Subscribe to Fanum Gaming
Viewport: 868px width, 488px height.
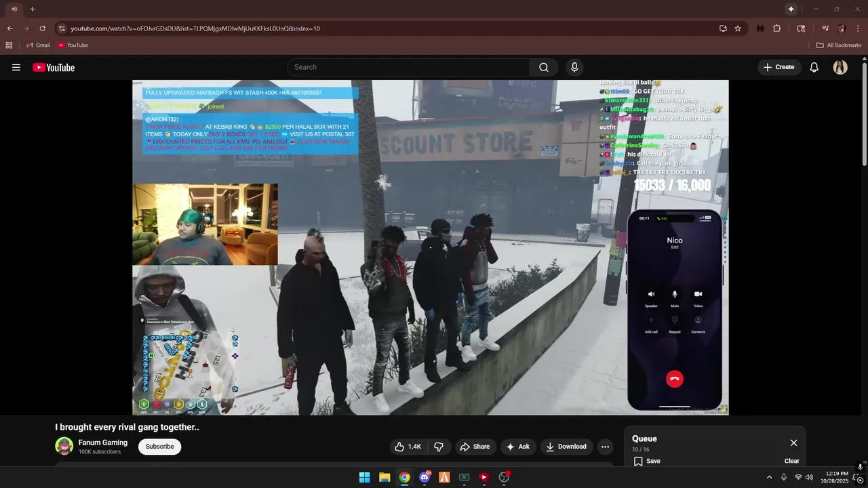(160, 447)
